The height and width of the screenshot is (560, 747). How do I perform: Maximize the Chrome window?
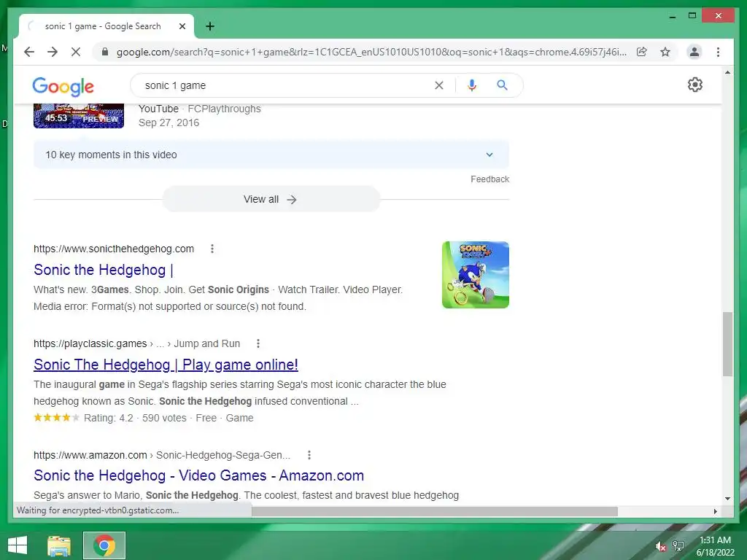click(x=692, y=16)
